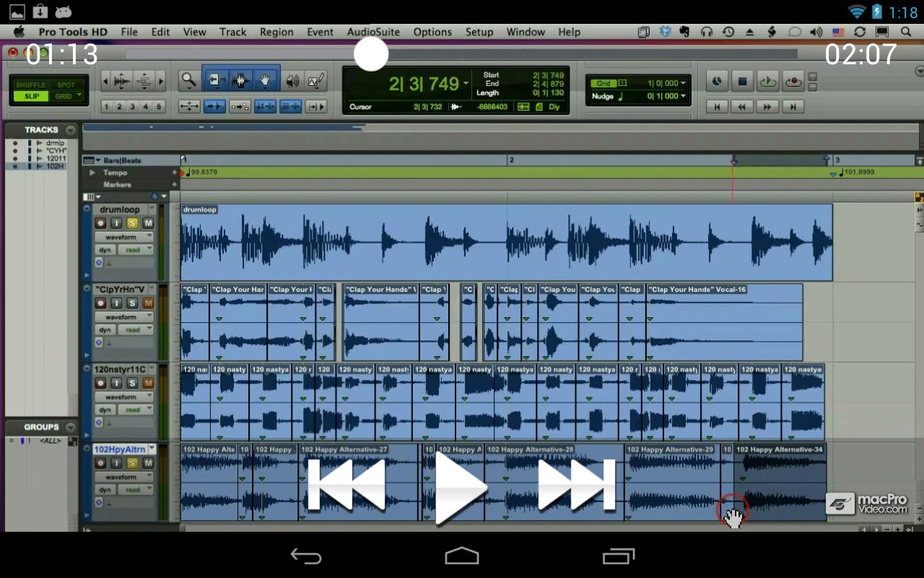Click the Pro Tools loop Play button
Screen dimensions: 924x578
point(767,82)
